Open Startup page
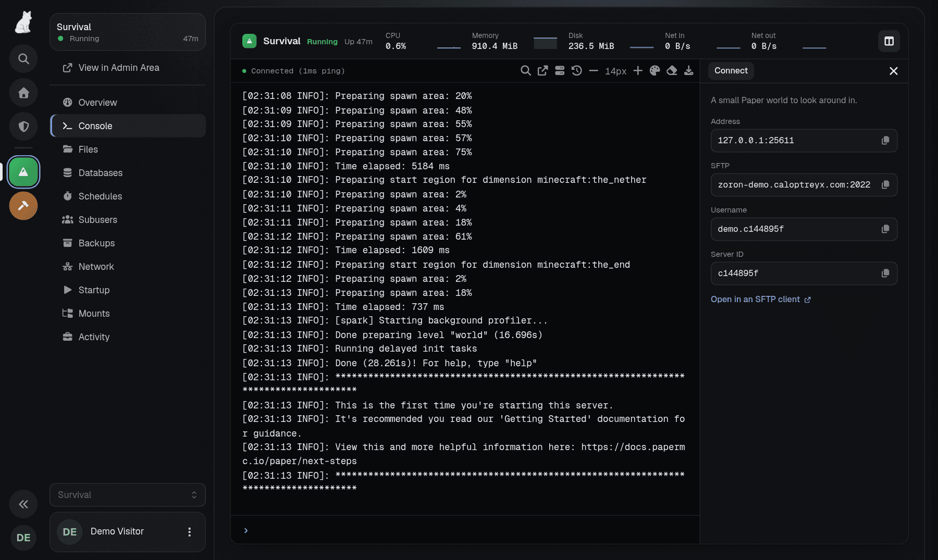 (128, 290)
